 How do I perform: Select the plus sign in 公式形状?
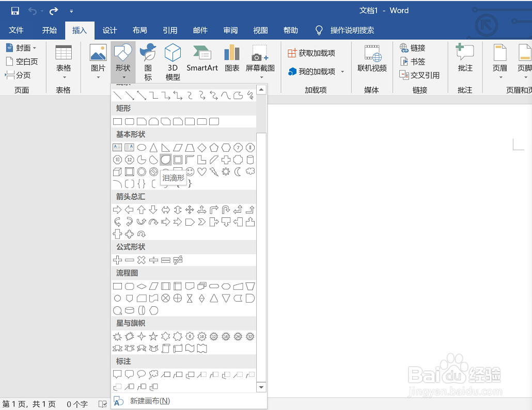click(x=117, y=260)
